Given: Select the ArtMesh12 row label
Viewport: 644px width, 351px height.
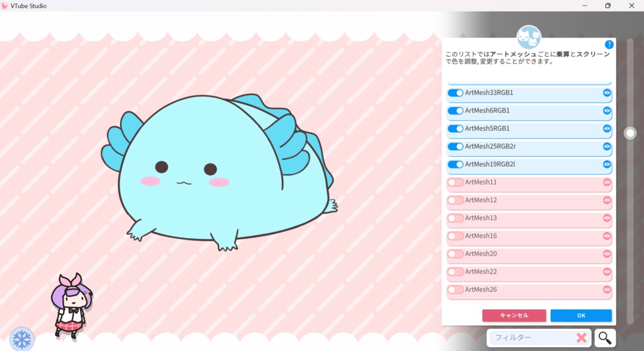Looking at the screenshot, I should point(481,200).
